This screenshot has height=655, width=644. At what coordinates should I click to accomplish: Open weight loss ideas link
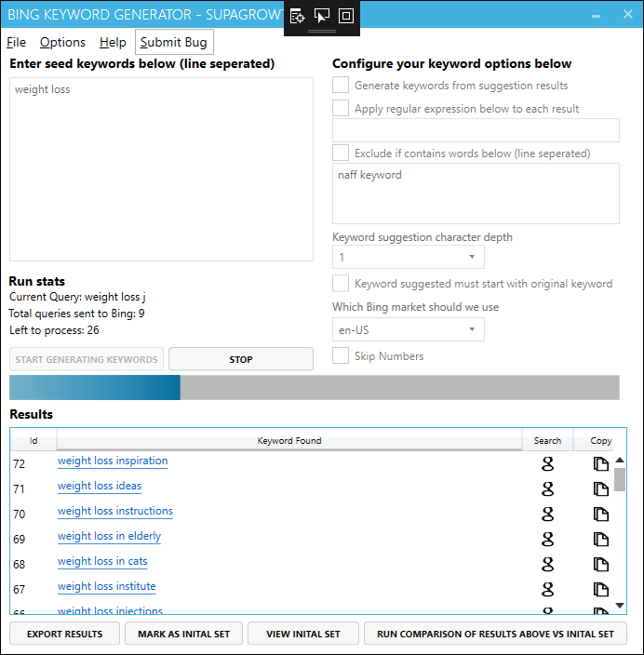[100, 486]
